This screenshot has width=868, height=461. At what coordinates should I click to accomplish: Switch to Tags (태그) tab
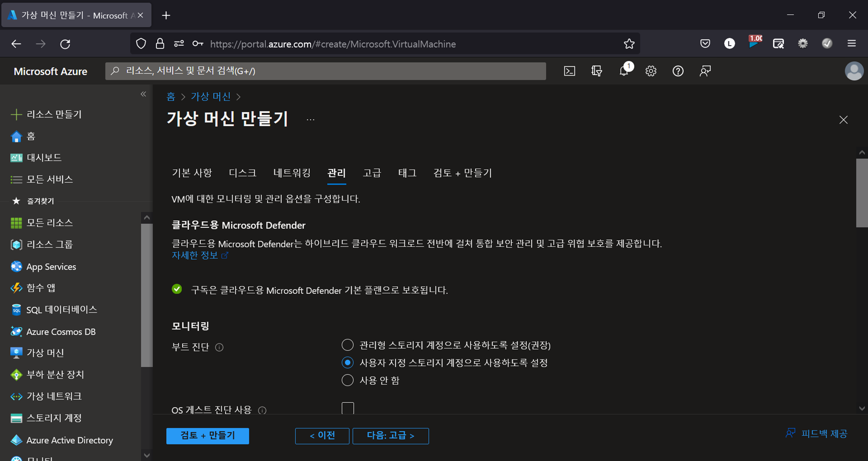(x=407, y=173)
